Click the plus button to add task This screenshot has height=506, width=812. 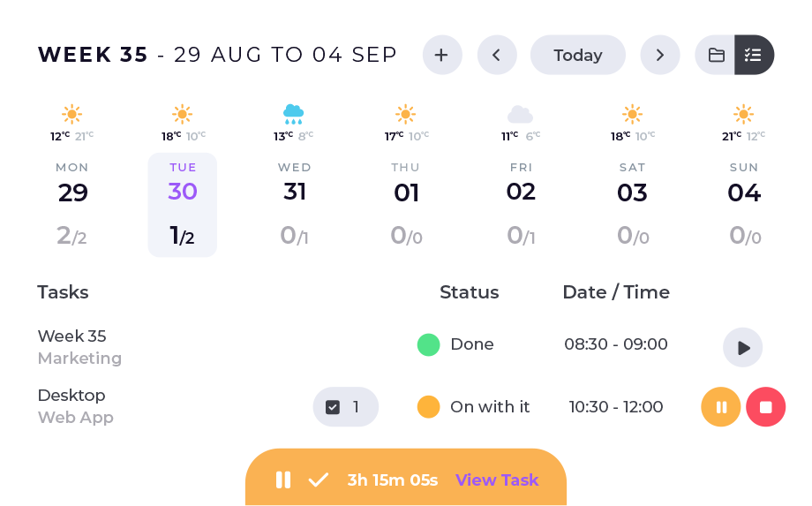point(442,55)
